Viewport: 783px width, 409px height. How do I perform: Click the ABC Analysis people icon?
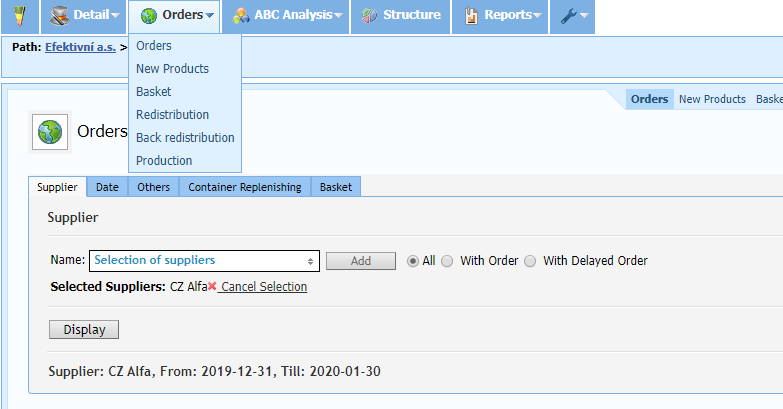241,16
